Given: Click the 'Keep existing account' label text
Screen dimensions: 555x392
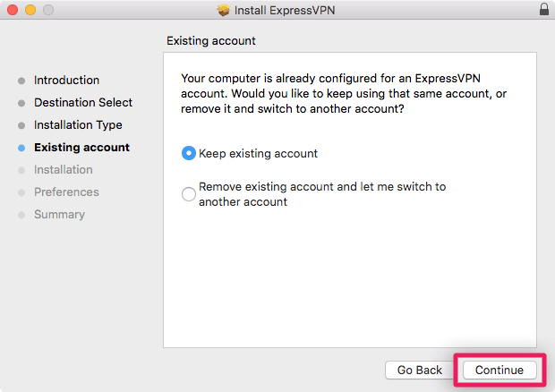Looking at the screenshot, I should [258, 154].
